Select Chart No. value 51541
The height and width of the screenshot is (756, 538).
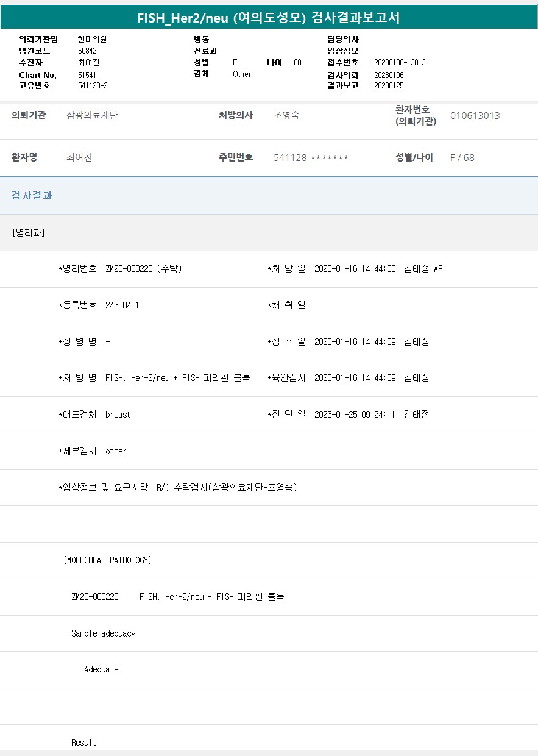87,75
